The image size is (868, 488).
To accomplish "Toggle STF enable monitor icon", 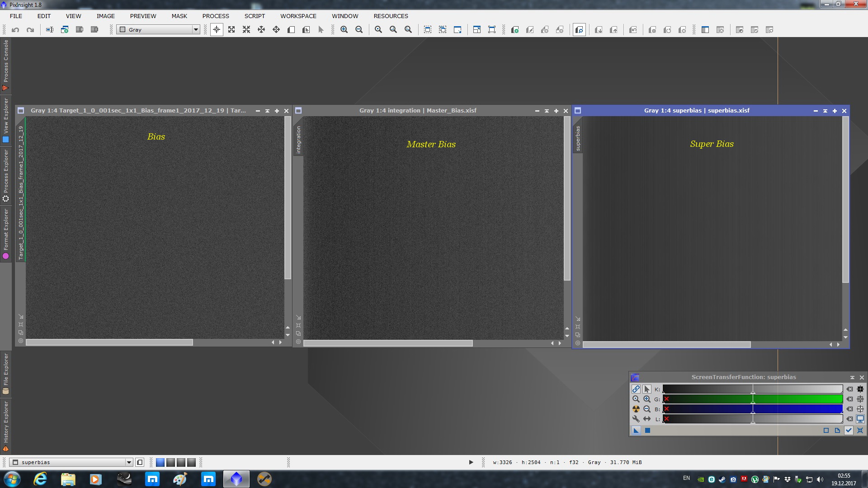I will (x=860, y=419).
